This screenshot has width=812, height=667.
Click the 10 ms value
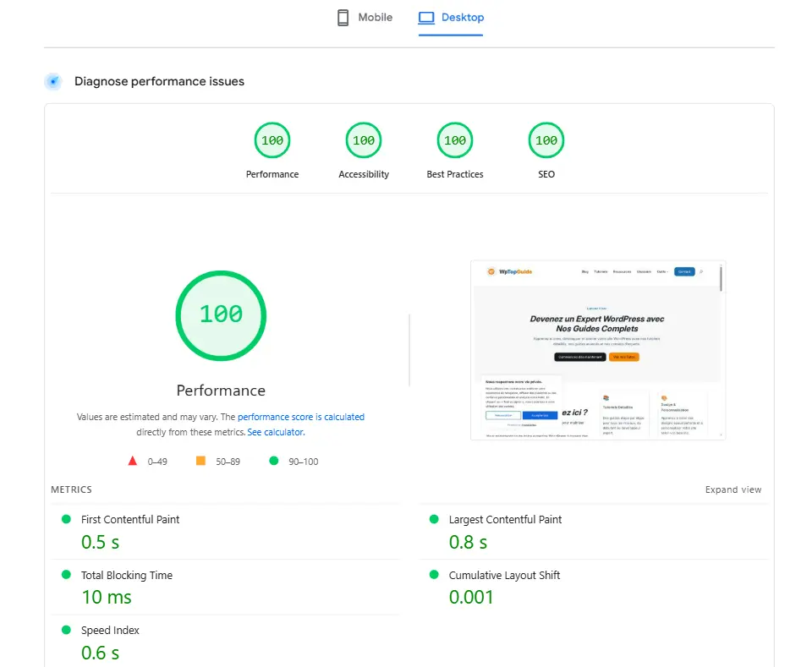tap(107, 597)
